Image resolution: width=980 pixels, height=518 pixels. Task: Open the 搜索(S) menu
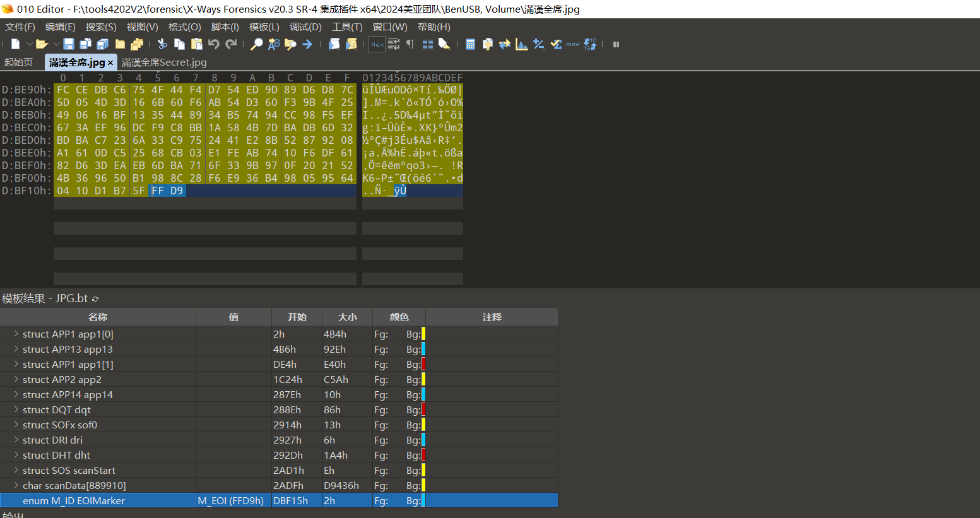pos(101,27)
